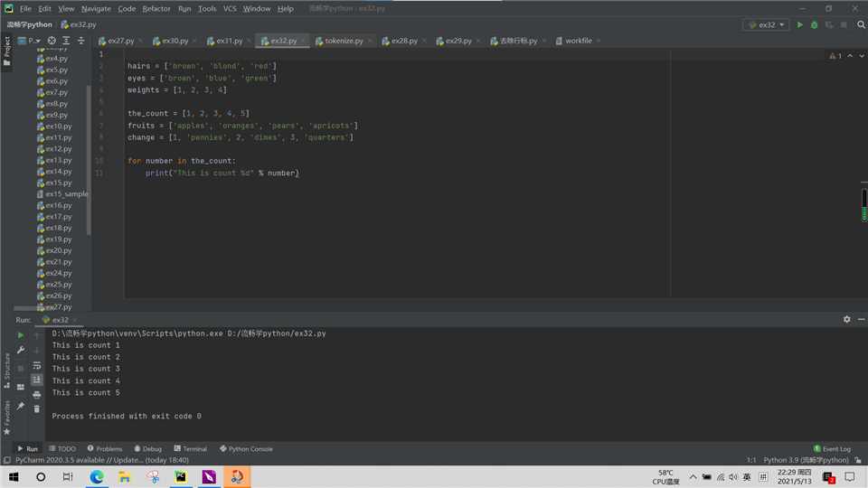Open the ex32 run configuration dropdown
The width and height of the screenshot is (868, 488).
766,25
